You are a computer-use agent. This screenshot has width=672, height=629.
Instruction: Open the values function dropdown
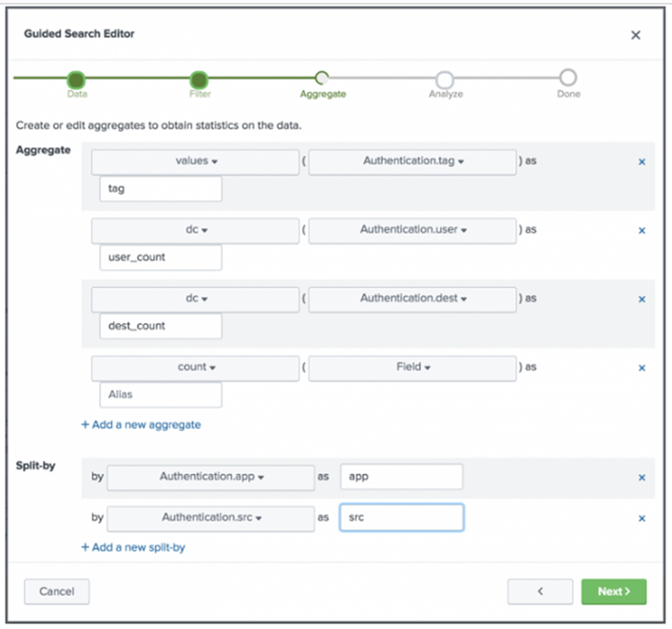[195, 162]
